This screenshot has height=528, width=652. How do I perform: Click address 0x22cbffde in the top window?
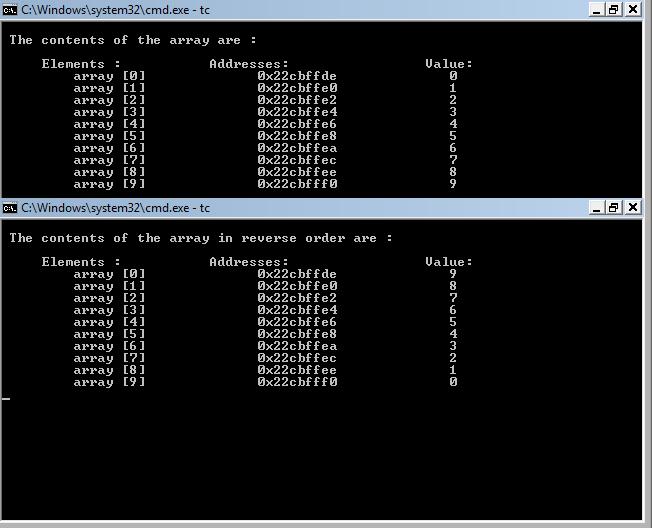tap(297, 76)
